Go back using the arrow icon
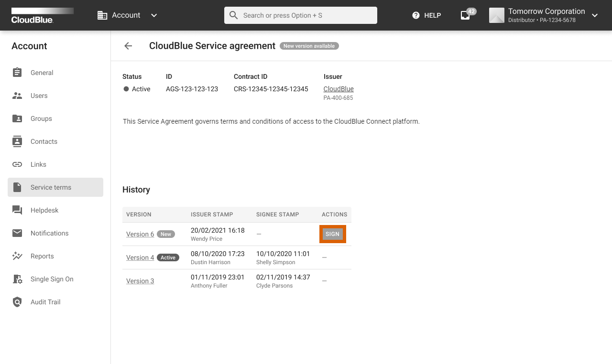 [128, 46]
